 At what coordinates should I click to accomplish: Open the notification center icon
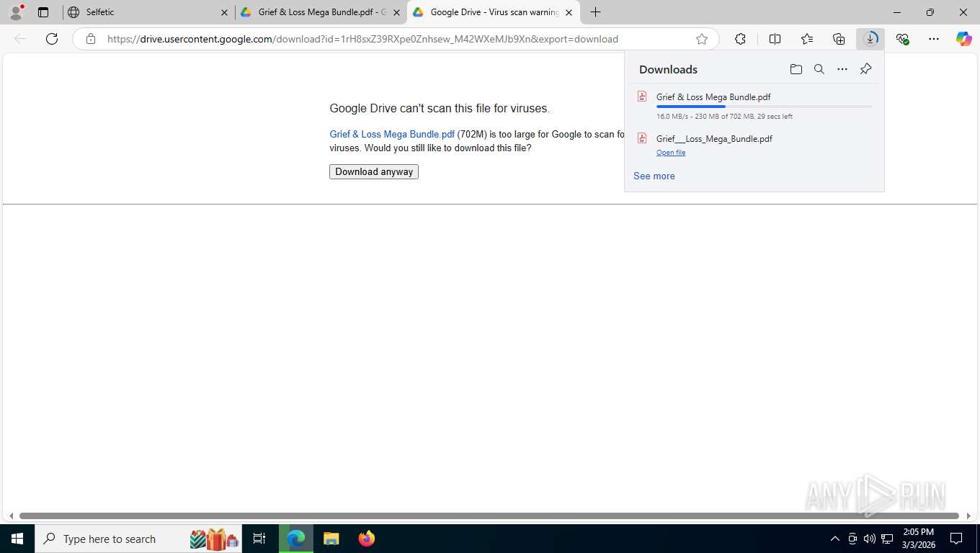coord(956,539)
